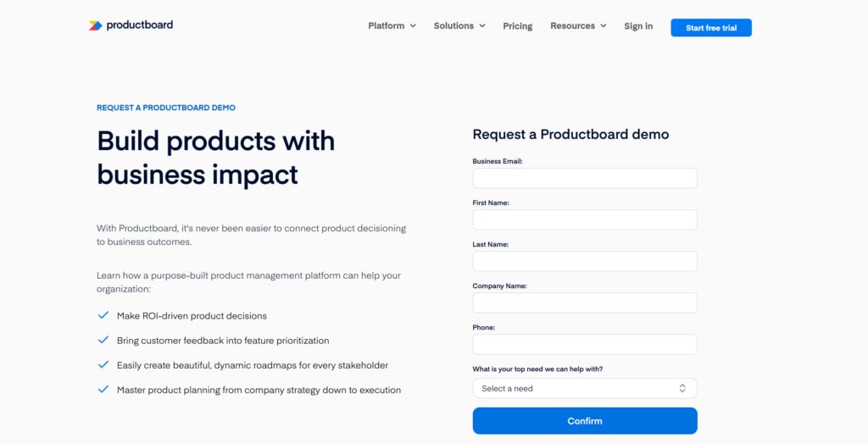
Task: Click the Phone number field
Action: pyautogui.click(x=585, y=344)
